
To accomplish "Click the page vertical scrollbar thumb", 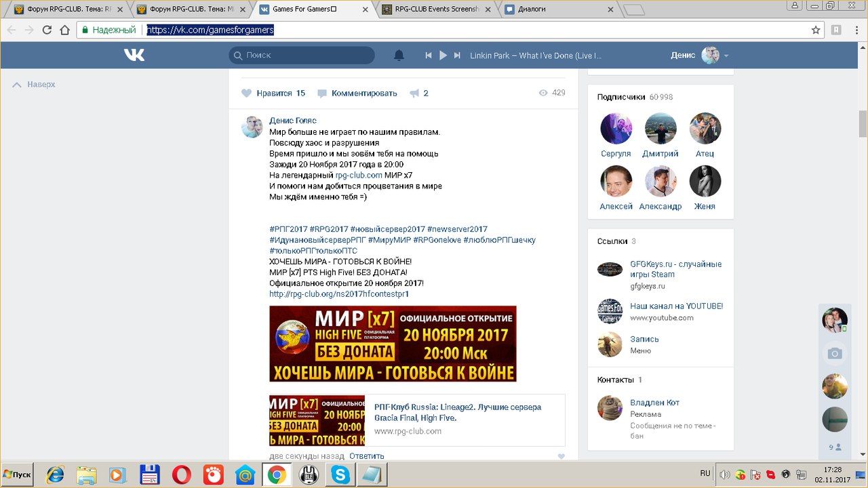I will click(863, 123).
